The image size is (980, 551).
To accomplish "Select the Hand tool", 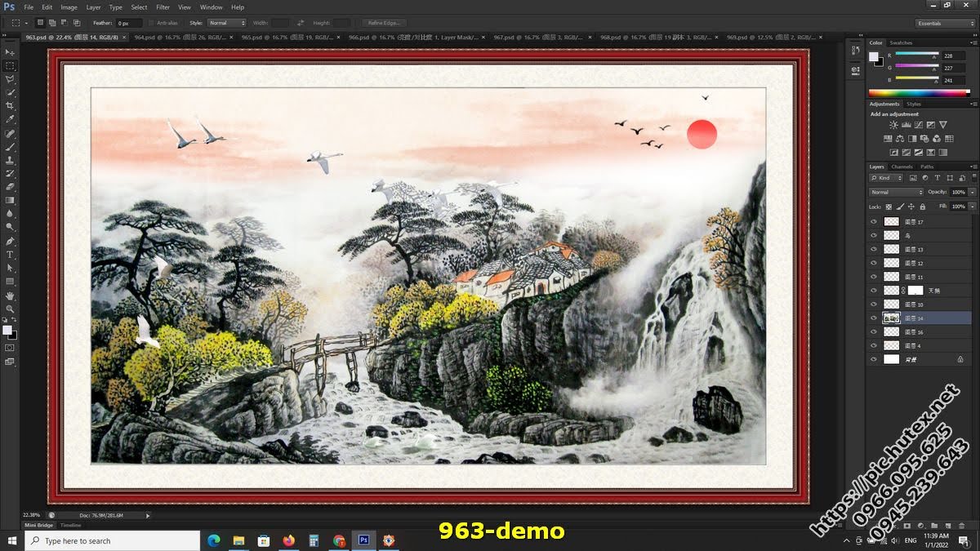I will point(10,295).
